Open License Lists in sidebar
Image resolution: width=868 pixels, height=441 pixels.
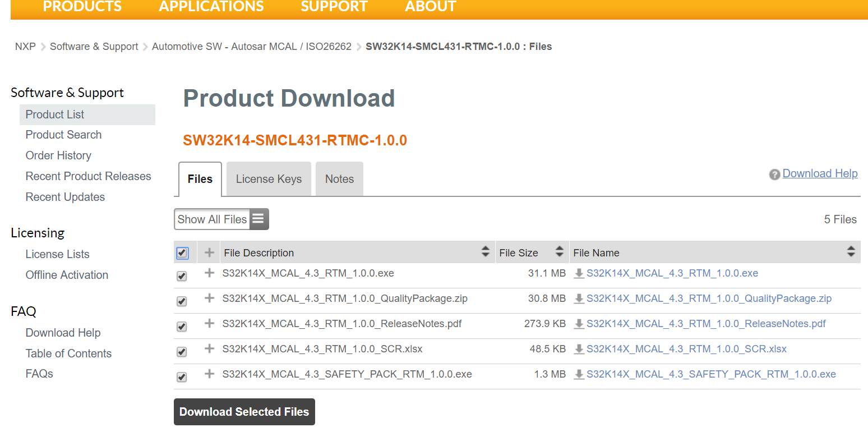tap(57, 254)
